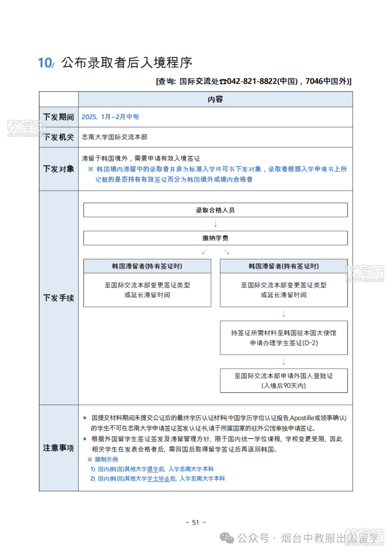Click the table header cell "内容"

point(215,99)
